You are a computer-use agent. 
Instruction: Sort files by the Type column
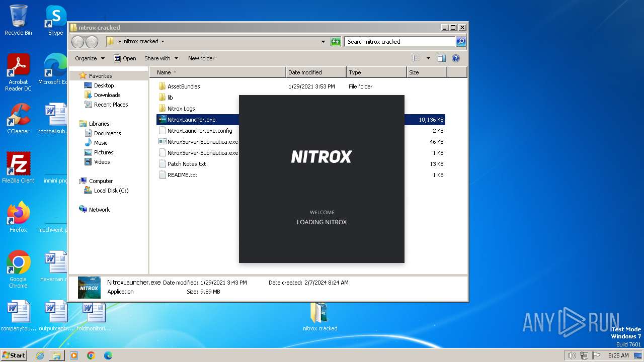pyautogui.click(x=376, y=72)
